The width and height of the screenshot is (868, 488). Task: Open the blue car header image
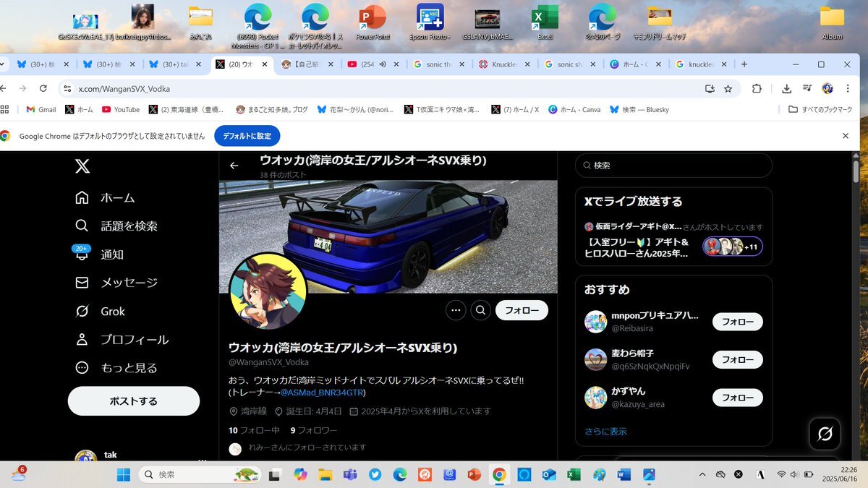(388, 236)
